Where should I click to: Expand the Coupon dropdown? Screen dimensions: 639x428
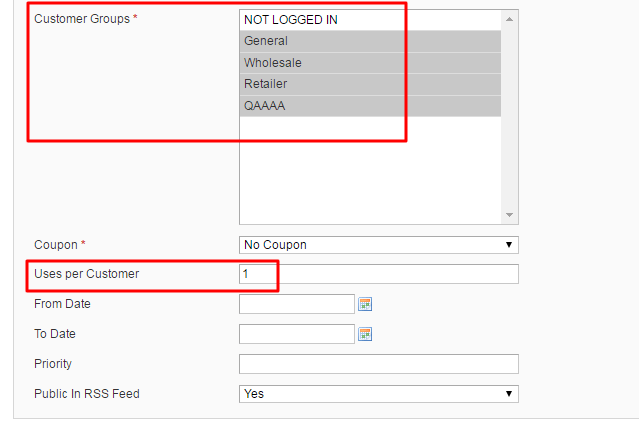click(x=378, y=244)
